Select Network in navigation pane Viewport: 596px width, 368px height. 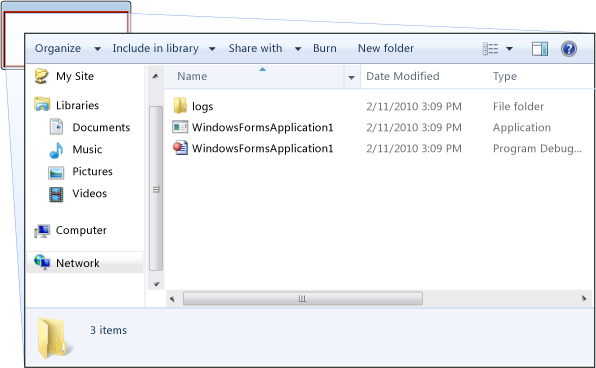click(x=78, y=263)
